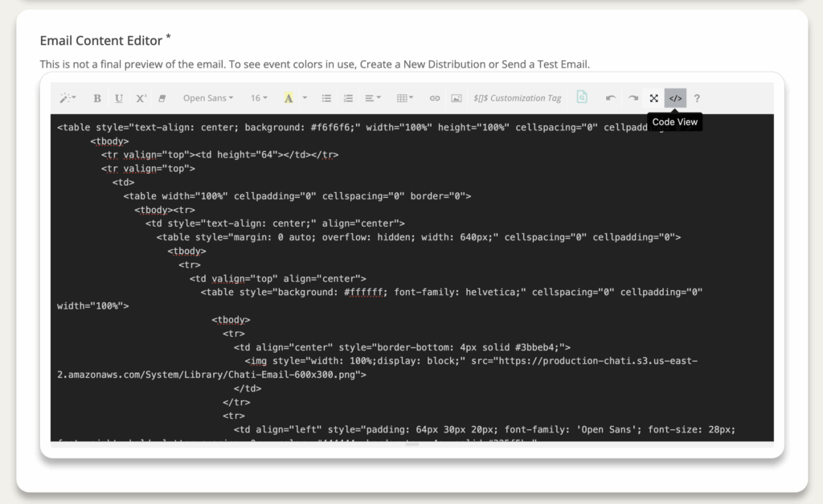
Task: Click the eraser remove formatting icon
Action: tap(162, 98)
